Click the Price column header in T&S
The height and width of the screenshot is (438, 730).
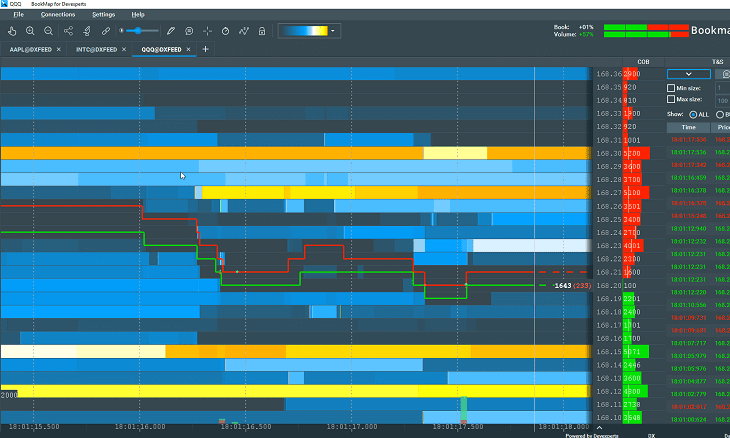721,128
